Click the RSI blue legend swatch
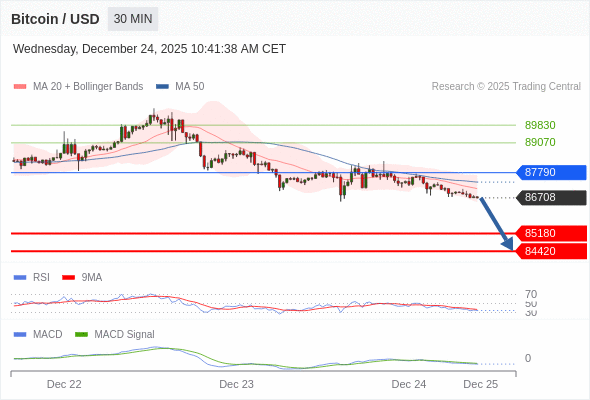 (x=20, y=278)
